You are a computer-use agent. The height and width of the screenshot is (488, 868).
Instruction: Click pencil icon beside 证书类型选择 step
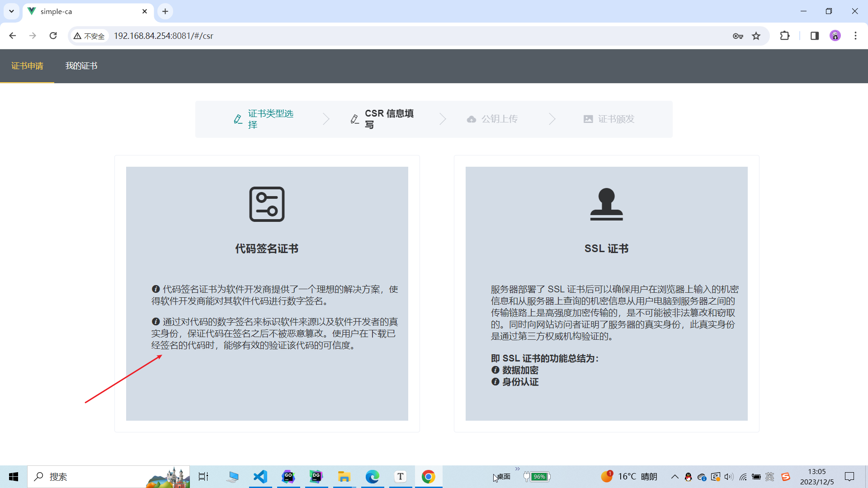point(238,119)
